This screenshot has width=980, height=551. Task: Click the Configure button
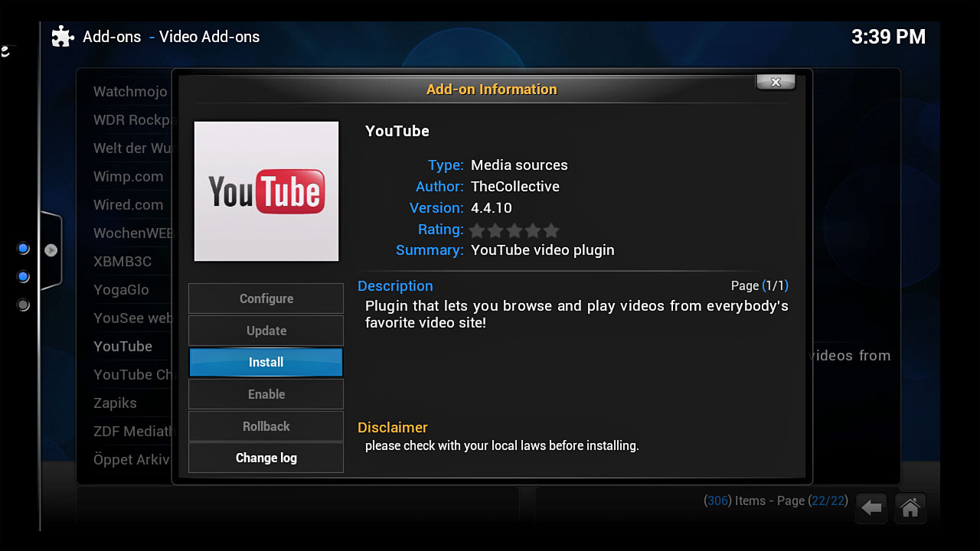coord(266,298)
